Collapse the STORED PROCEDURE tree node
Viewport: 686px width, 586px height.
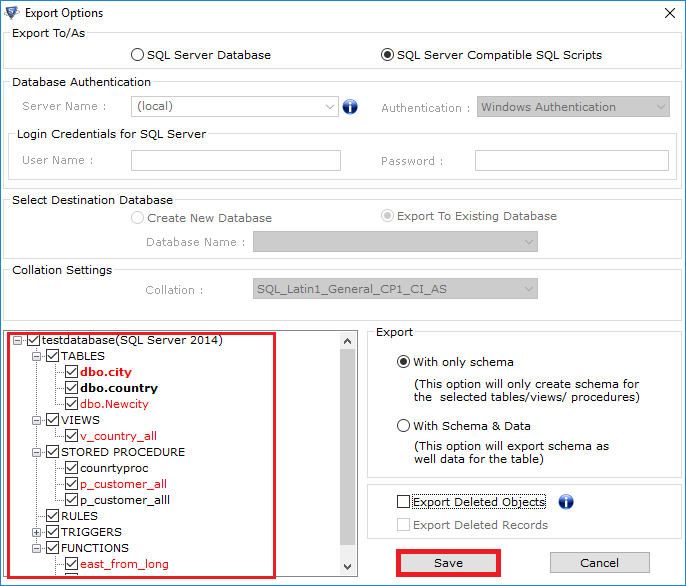point(36,453)
